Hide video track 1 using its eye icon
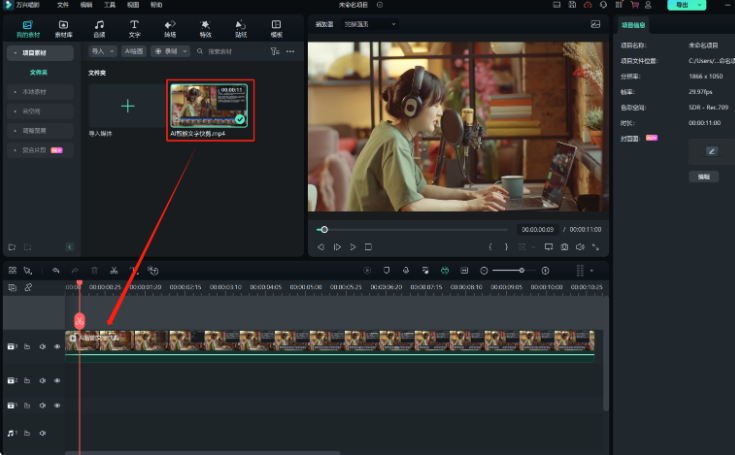 pyautogui.click(x=57, y=346)
